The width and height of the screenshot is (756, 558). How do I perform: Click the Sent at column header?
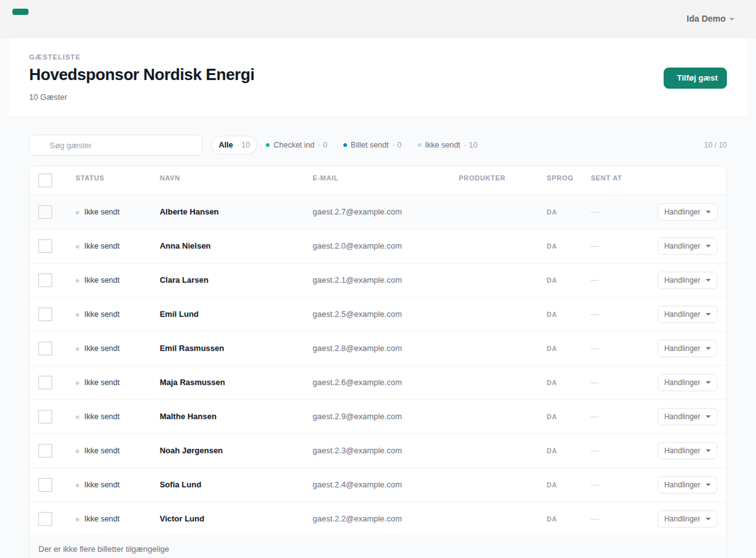coord(606,178)
